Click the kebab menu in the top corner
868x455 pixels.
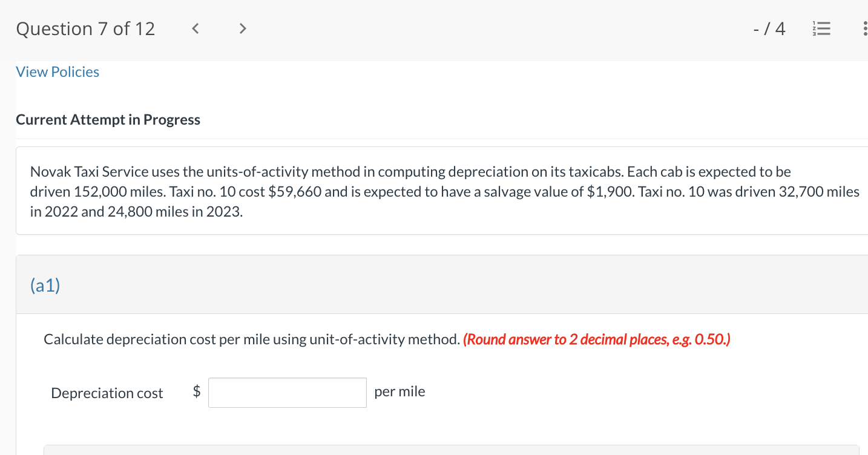[x=866, y=28]
